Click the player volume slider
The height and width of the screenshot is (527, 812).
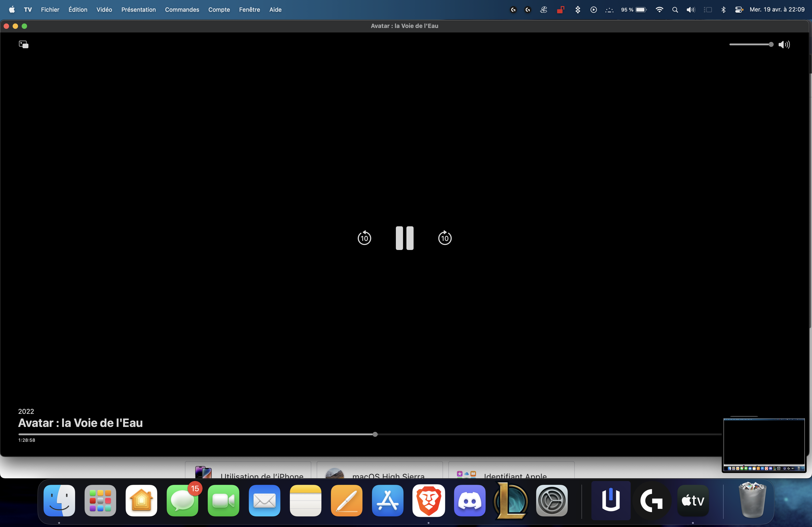coord(751,45)
